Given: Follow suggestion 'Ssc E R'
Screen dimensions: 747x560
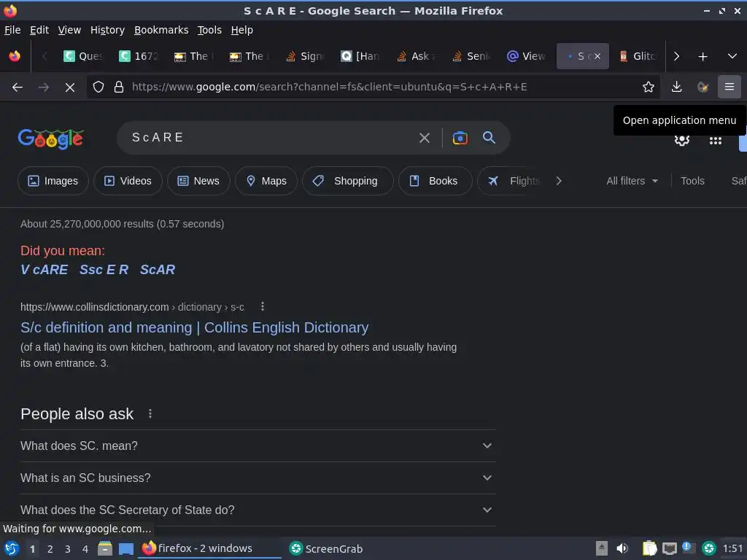Looking at the screenshot, I should tap(104, 270).
